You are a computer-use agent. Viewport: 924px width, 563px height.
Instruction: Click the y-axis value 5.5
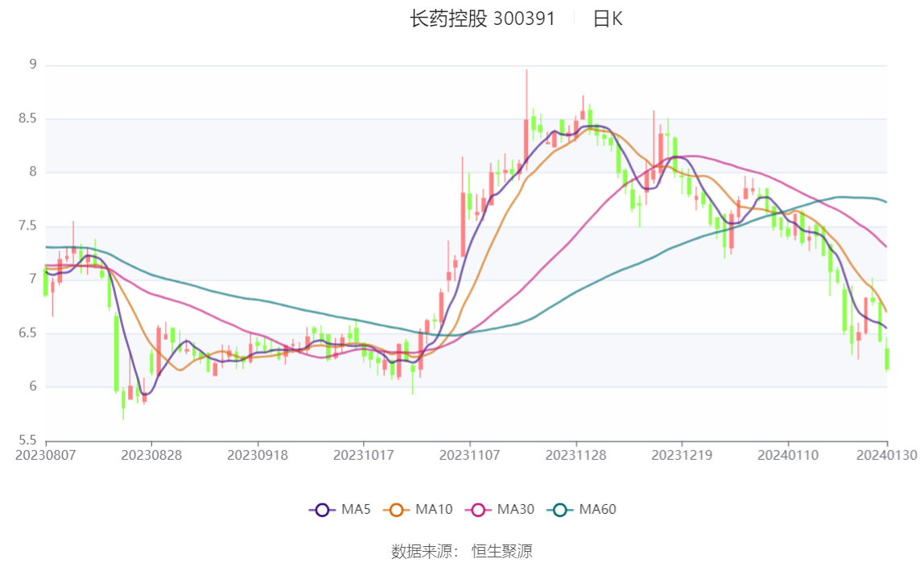[x=27, y=441]
